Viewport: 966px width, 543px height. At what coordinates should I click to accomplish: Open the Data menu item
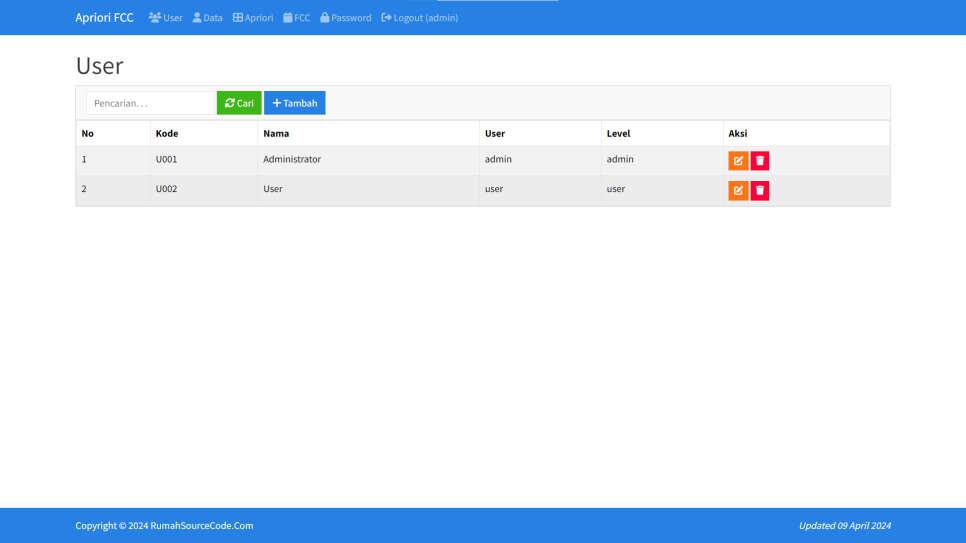208,18
